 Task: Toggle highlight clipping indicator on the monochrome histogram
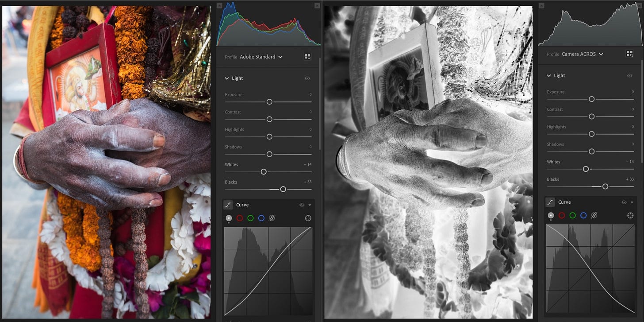tap(640, 6)
